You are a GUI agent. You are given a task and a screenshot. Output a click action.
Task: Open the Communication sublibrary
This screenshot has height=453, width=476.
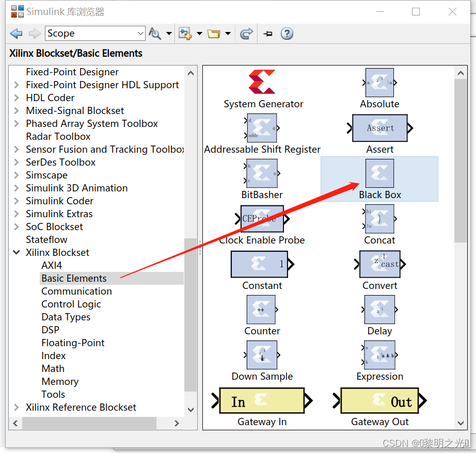pyautogui.click(x=76, y=292)
